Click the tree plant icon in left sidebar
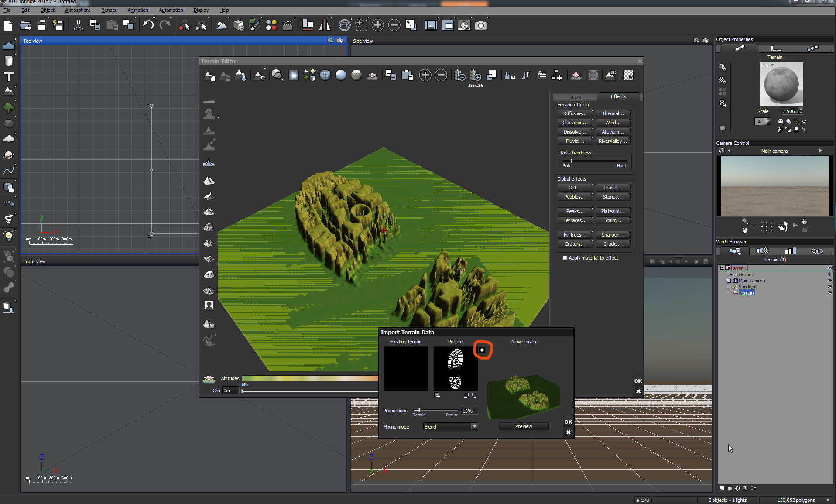 tap(8, 107)
